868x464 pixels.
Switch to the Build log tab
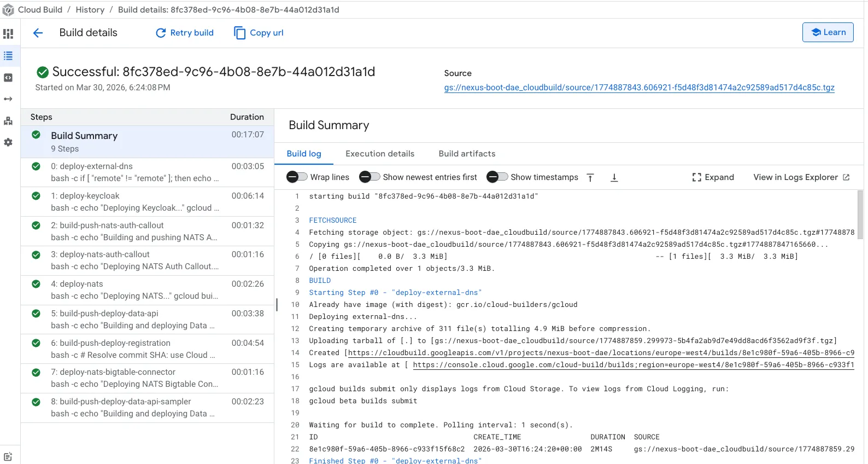tap(304, 154)
